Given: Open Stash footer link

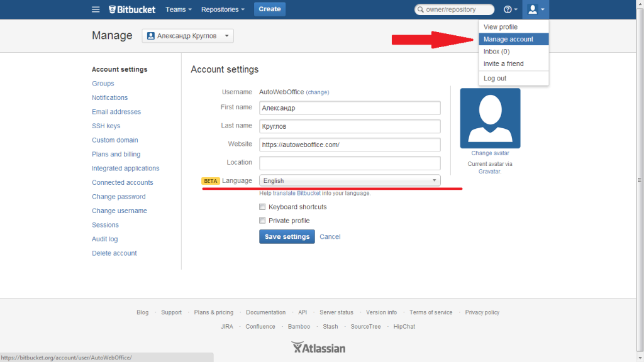Looking at the screenshot, I should [330, 327].
